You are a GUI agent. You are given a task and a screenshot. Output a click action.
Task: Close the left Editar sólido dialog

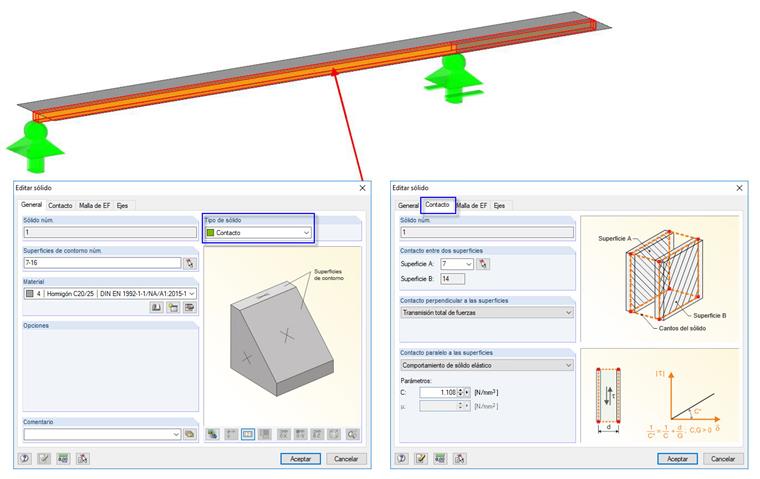(x=362, y=188)
